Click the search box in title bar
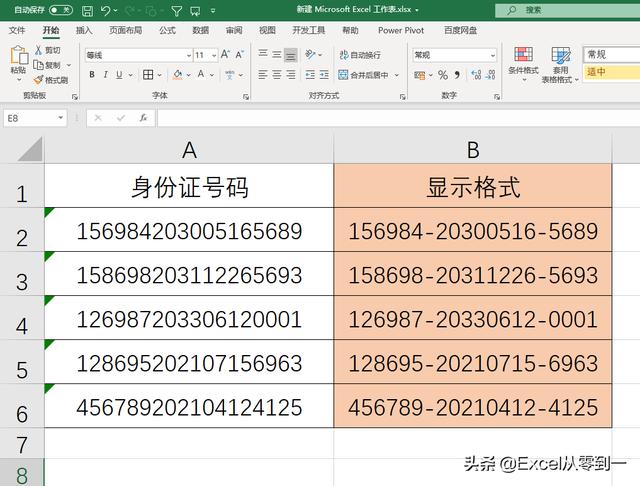The height and width of the screenshot is (486, 640). coord(567,10)
